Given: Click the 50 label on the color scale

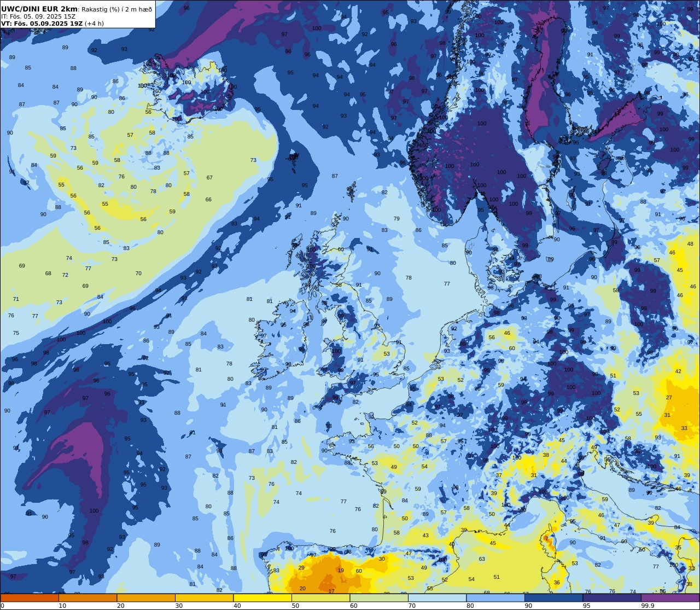Looking at the screenshot, I should [295, 606].
